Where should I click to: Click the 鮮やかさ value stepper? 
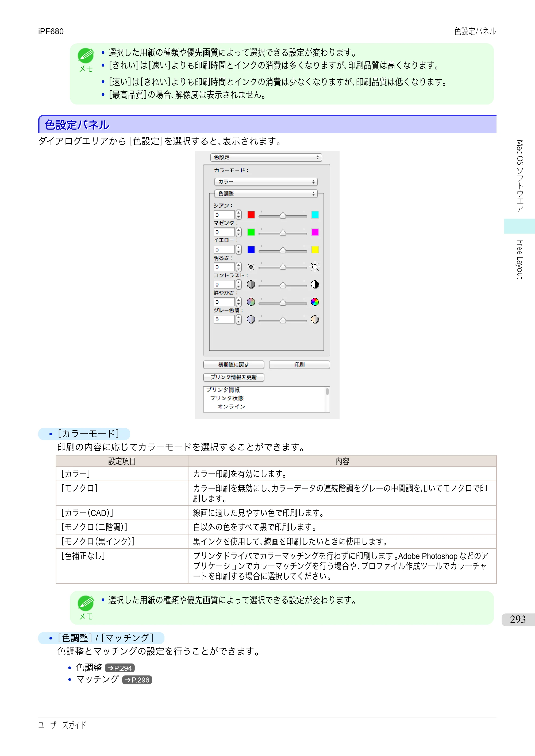coord(239,302)
